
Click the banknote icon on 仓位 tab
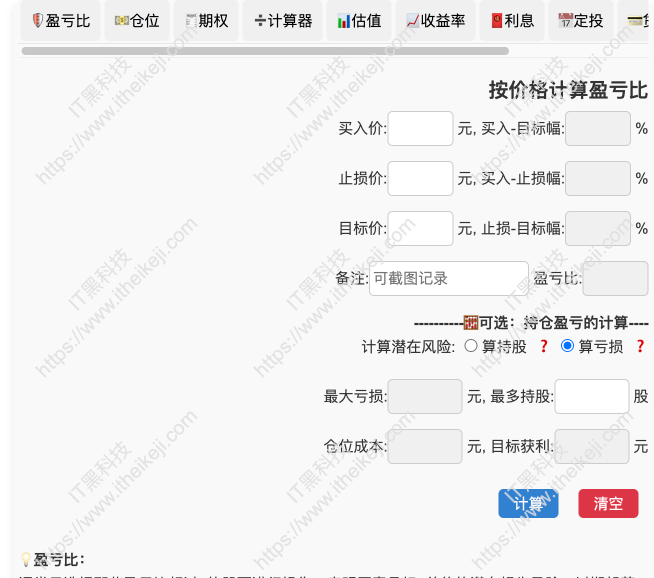coord(121,20)
